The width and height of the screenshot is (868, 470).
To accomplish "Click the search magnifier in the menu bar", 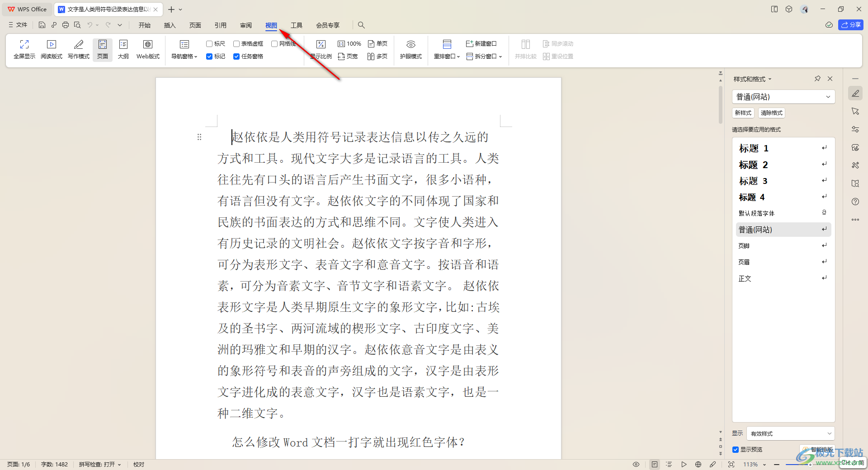I will point(361,25).
